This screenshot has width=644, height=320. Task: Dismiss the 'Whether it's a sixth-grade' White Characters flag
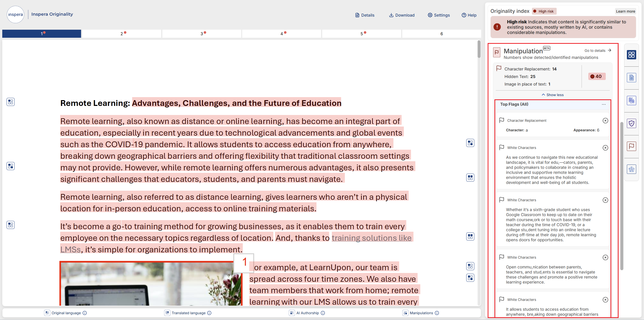[605, 200]
